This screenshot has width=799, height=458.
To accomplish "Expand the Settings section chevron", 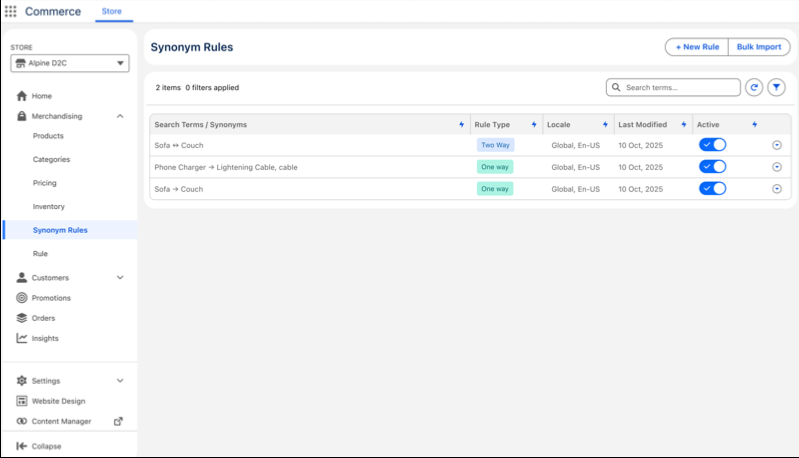I will point(120,381).
